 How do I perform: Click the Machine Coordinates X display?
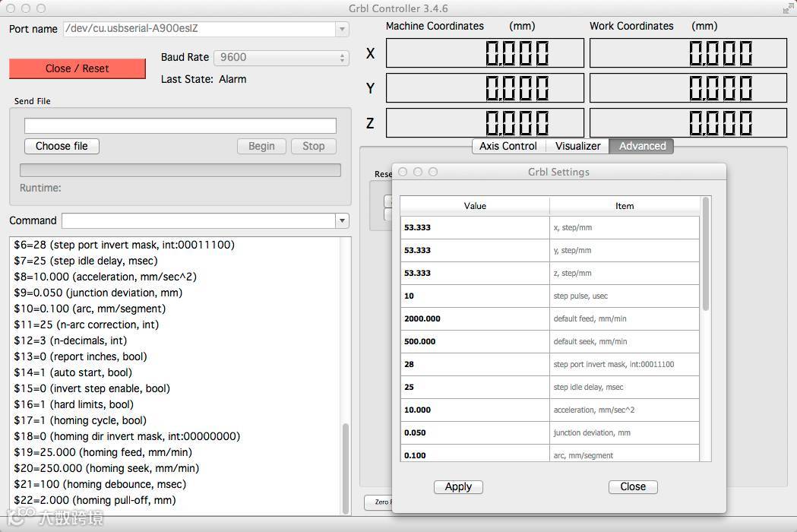(x=485, y=53)
